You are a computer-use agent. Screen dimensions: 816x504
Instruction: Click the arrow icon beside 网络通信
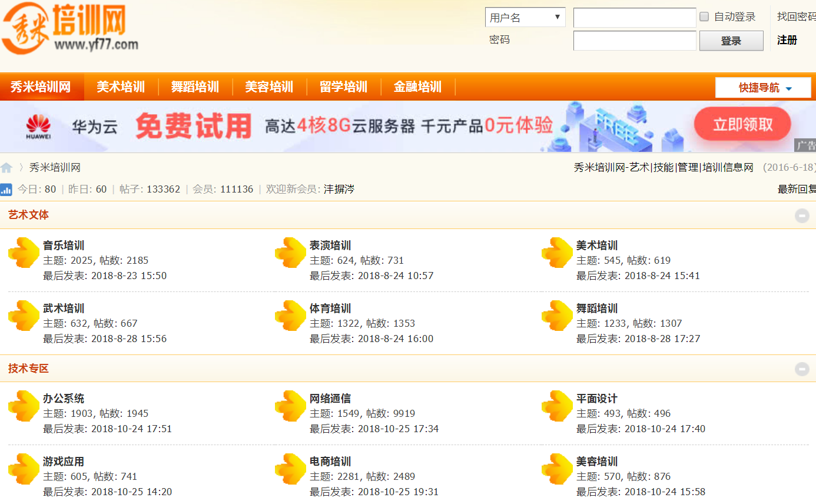point(290,406)
